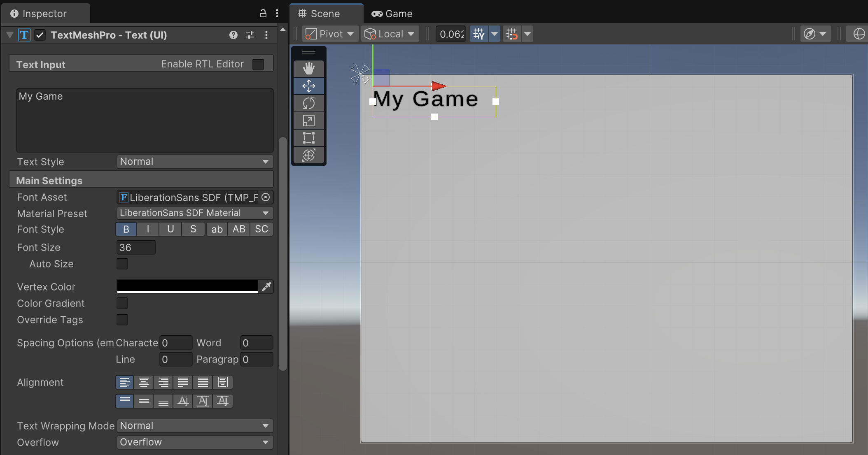Screen dimensions: 868x455
Task: Lock the Inspector panel
Action: tap(263, 14)
